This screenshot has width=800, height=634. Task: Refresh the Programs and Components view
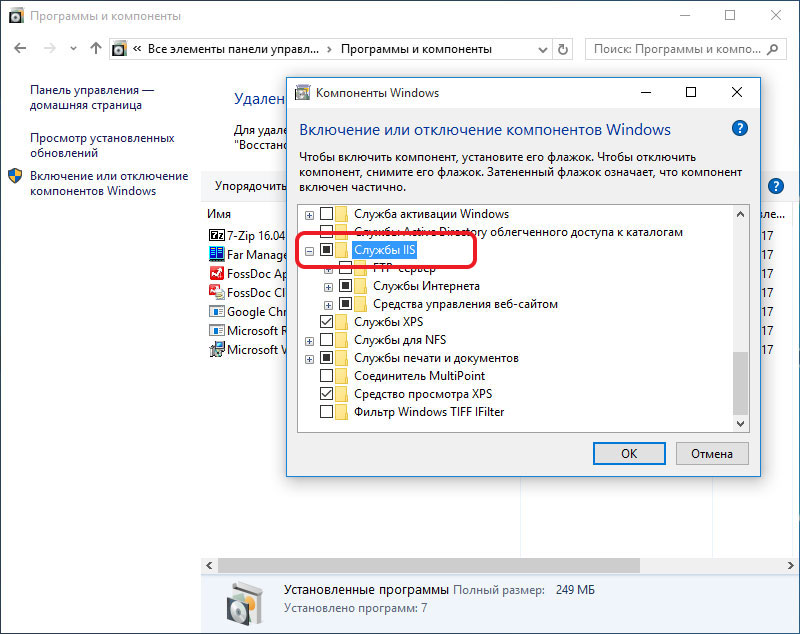[x=563, y=49]
